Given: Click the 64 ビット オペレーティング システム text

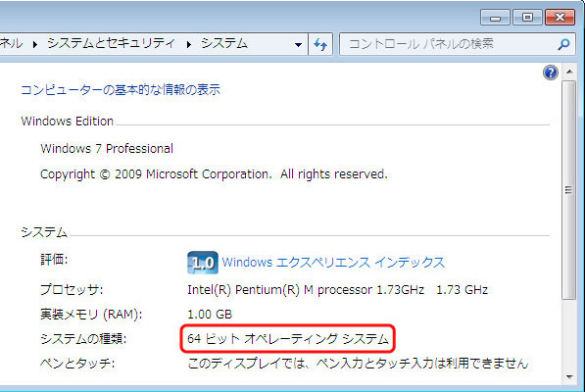Looking at the screenshot, I should [288, 339].
